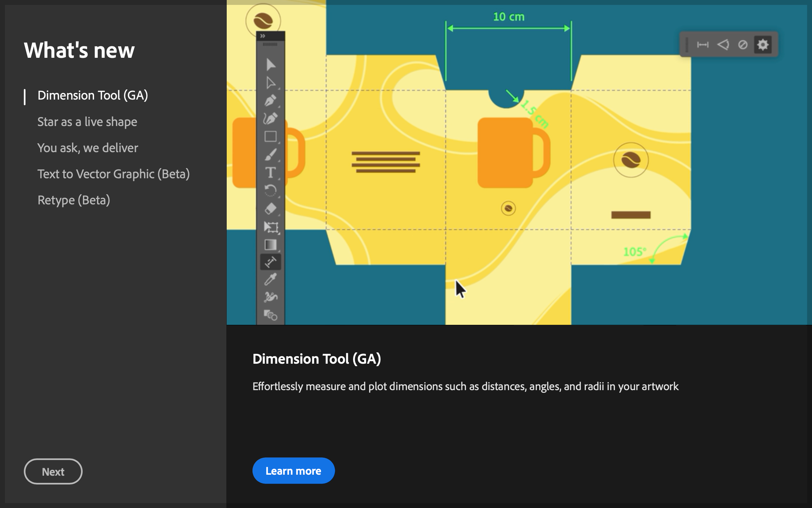The height and width of the screenshot is (508, 812).
Task: Select the Gradient tool icon
Action: tap(270, 245)
